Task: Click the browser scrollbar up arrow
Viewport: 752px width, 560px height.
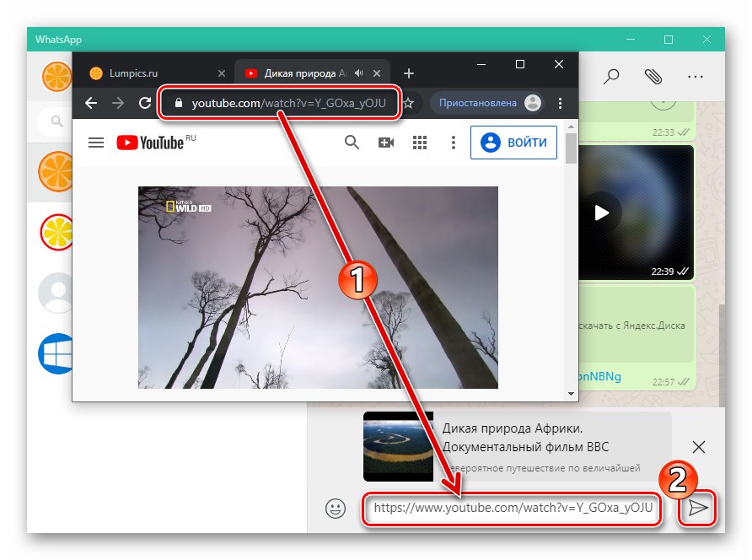Action: [571, 127]
